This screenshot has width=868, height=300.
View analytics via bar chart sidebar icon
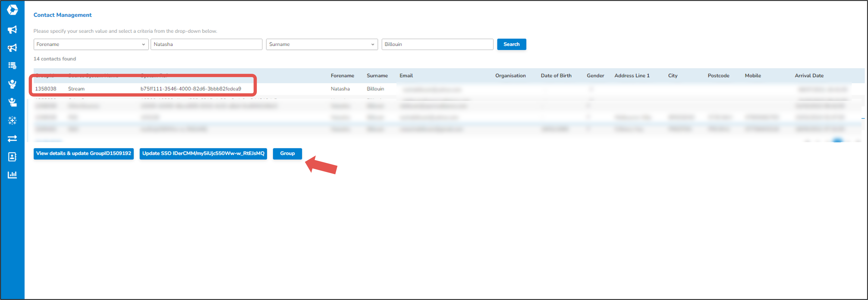12,174
